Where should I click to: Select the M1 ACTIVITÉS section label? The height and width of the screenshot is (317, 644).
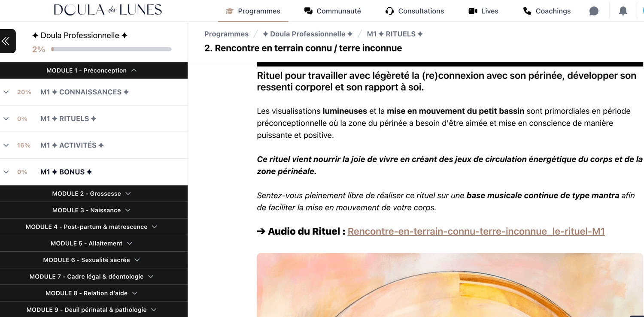72,145
